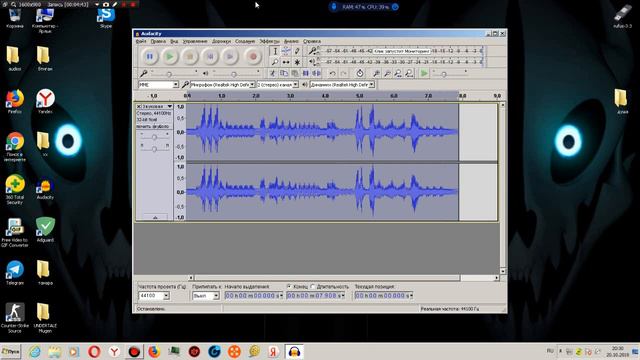Open the Эффекты menu

point(269,41)
